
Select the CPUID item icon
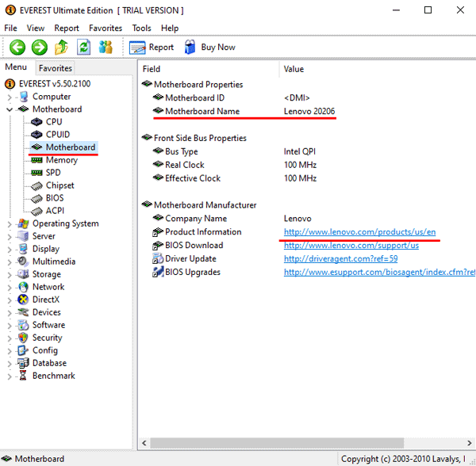tap(36, 134)
